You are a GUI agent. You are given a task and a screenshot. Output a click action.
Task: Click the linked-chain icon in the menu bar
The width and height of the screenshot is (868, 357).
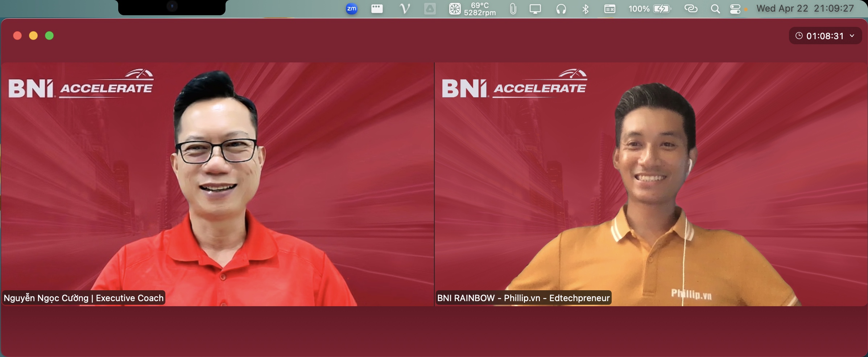tap(691, 9)
